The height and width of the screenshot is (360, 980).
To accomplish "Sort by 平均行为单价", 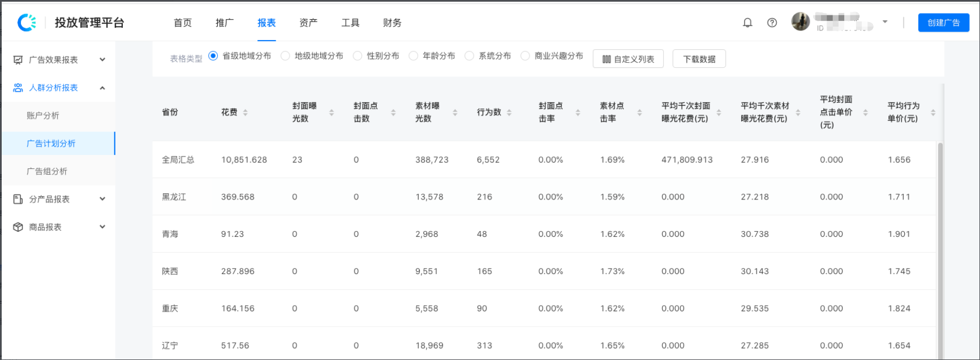I will (x=933, y=112).
